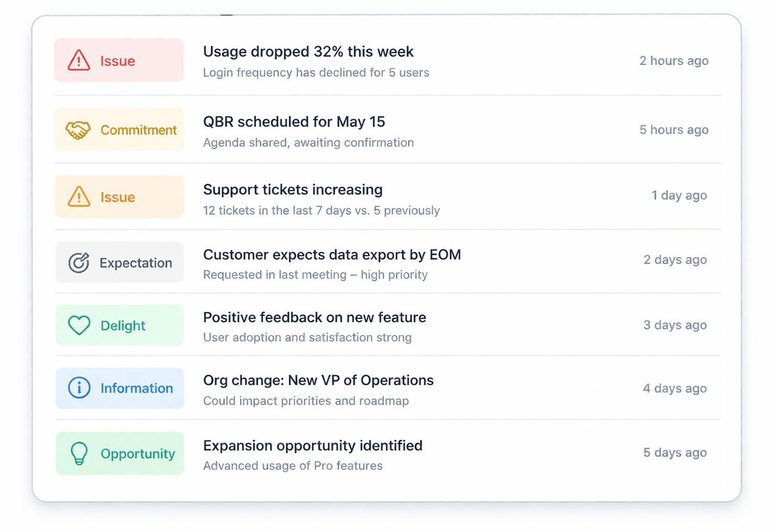Screen dimensions: 772x532
Task: Click the yellow Commitment label text
Action: tap(139, 130)
